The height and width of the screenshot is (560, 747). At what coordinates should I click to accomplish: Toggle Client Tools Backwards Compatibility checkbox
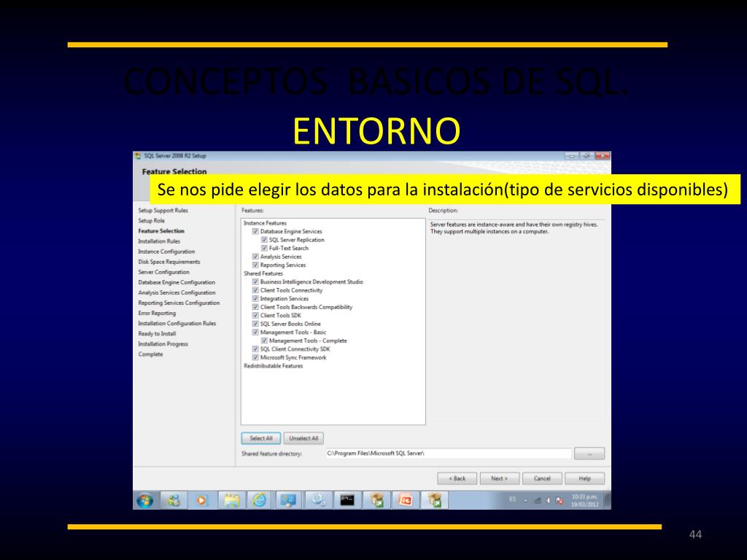(x=255, y=307)
